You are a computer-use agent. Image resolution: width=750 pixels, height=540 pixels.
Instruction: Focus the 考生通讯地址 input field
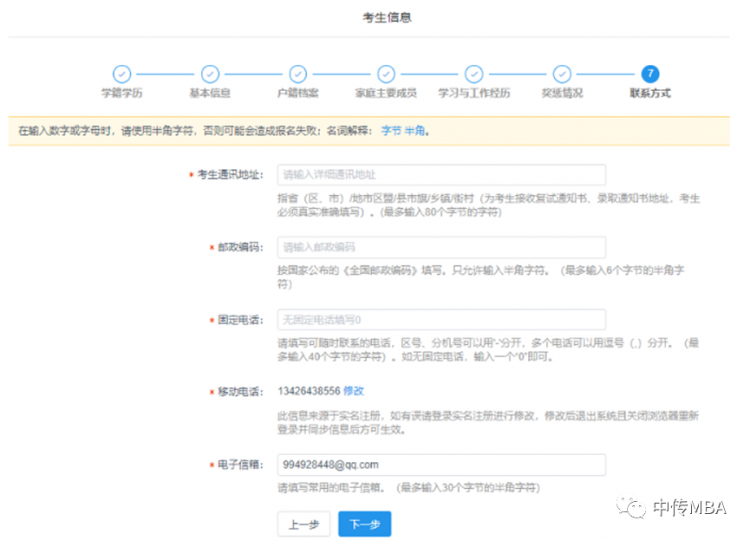[441, 175]
